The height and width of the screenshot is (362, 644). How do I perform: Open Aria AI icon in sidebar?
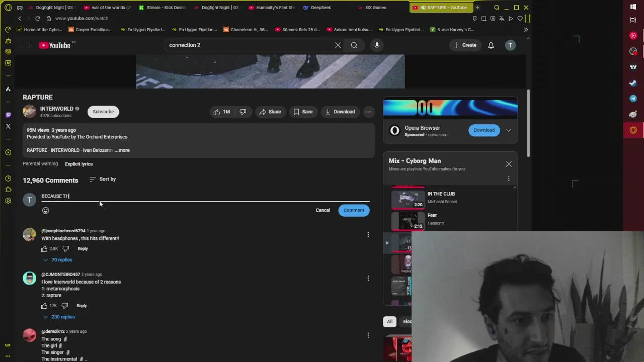click(8, 89)
